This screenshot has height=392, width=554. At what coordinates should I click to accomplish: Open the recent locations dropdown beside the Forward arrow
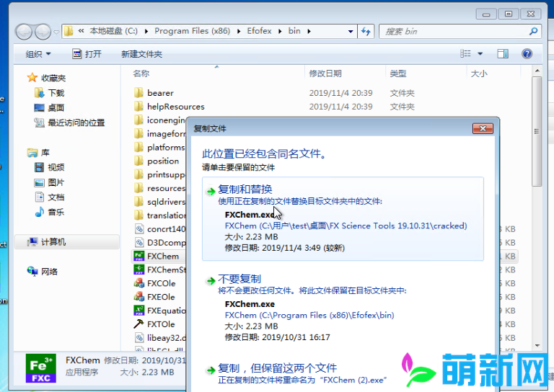click(x=56, y=32)
